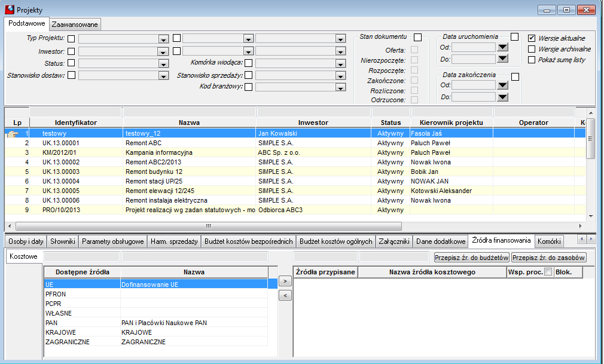Open the Harm. sprzedaży tab

174,241
